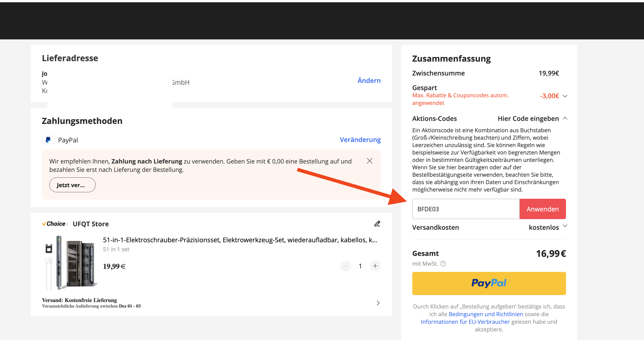The width and height of the screenshot is (644, 340).
Task: Open shipping options via the arrow icon
Action: click(x=378, y=303)
